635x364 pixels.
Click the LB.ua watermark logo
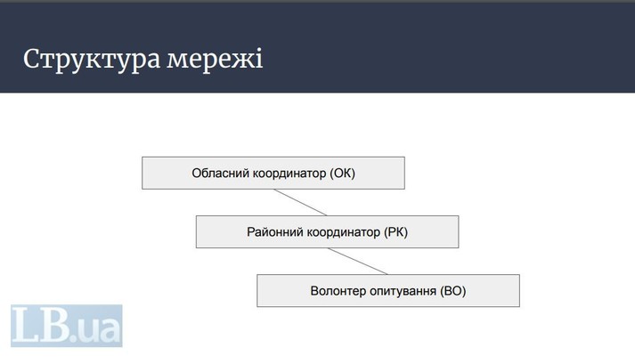click(x=66, y=326)
